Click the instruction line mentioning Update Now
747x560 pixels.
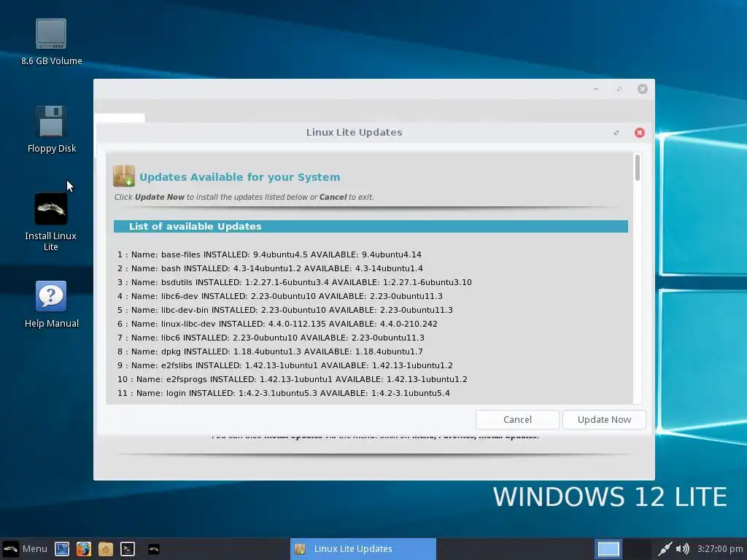pos(244,197)
